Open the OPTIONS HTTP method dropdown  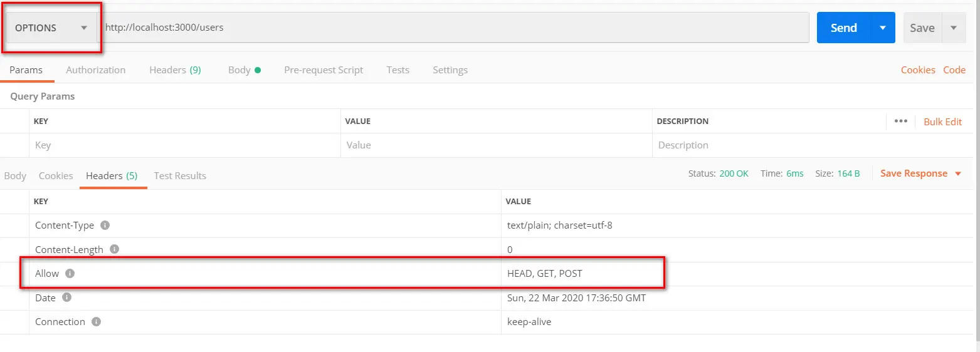(50, 28)
